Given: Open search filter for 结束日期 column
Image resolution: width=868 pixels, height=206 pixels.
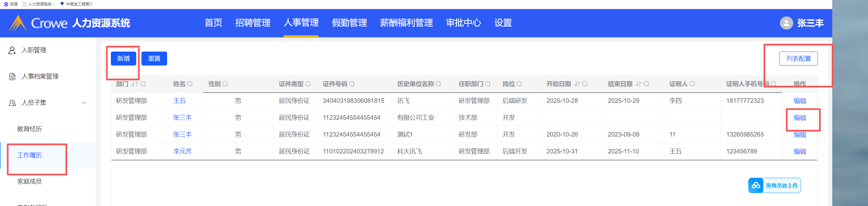Looking at the screenshot, I should (646, 84).
